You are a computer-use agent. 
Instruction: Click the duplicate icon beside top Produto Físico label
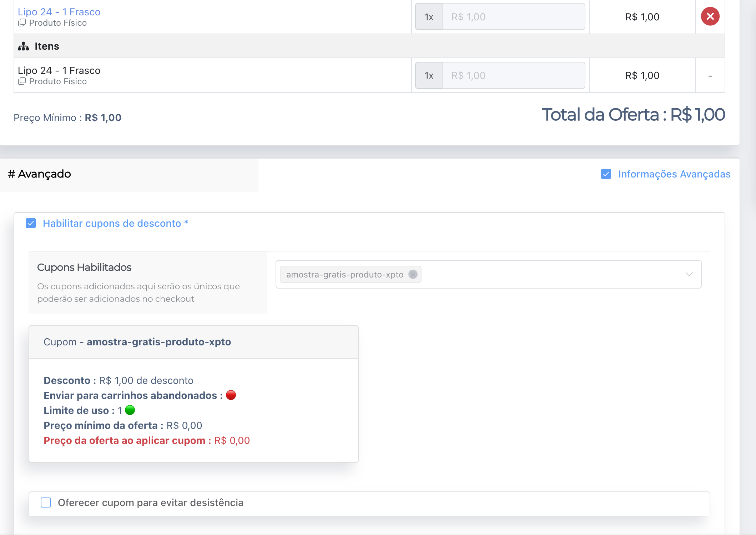22,22
